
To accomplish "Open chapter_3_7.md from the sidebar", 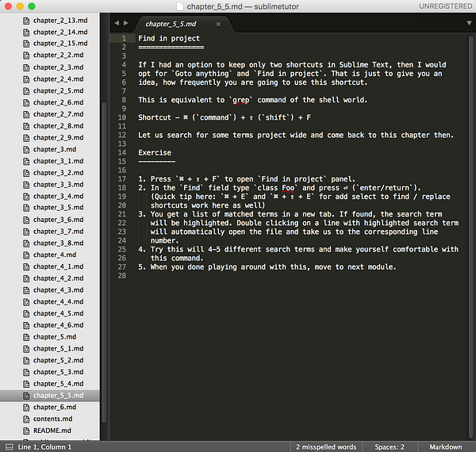I will pos(58,232).
